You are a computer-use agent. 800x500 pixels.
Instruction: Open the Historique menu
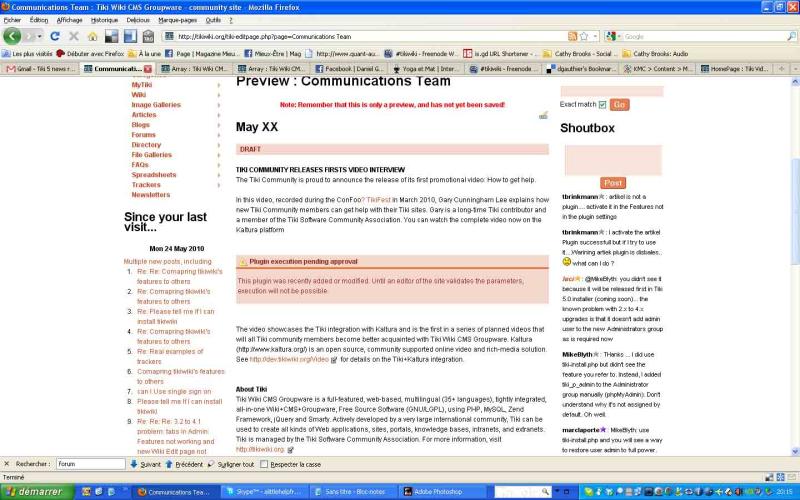click(x=104, y=20)
